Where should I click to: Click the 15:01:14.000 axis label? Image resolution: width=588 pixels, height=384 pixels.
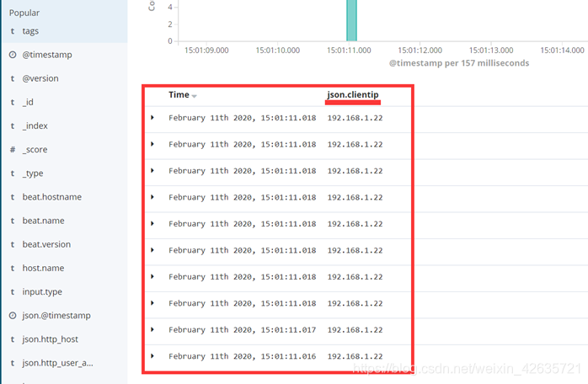[x=562, y=51]
